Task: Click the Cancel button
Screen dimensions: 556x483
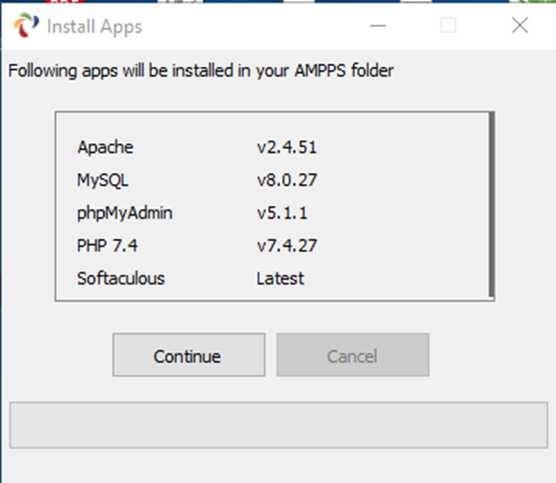Action: click(353, 355)
